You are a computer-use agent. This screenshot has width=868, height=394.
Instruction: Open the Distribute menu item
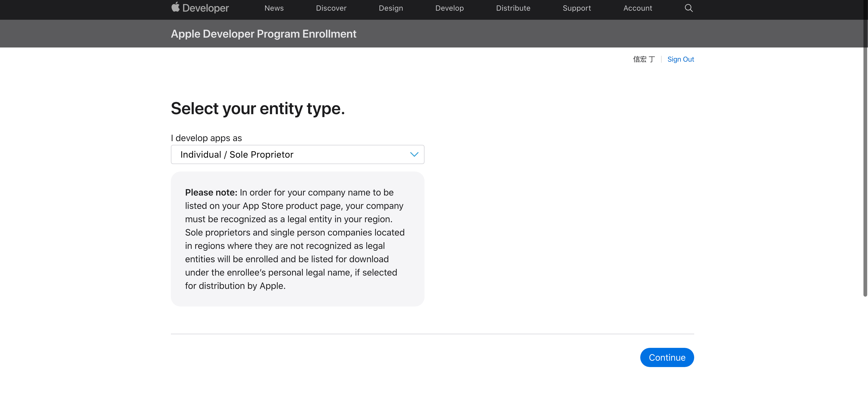(x=513, y=8)
